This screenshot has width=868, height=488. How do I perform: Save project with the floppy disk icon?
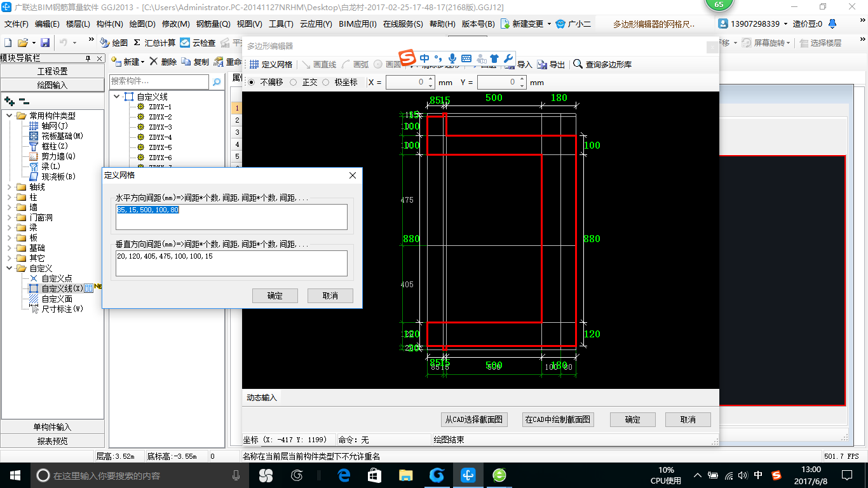[x=45, y=43]
